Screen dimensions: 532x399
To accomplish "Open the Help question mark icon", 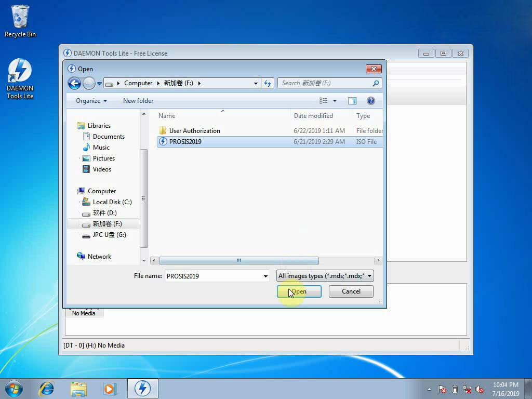I will [x=370, y=101].
